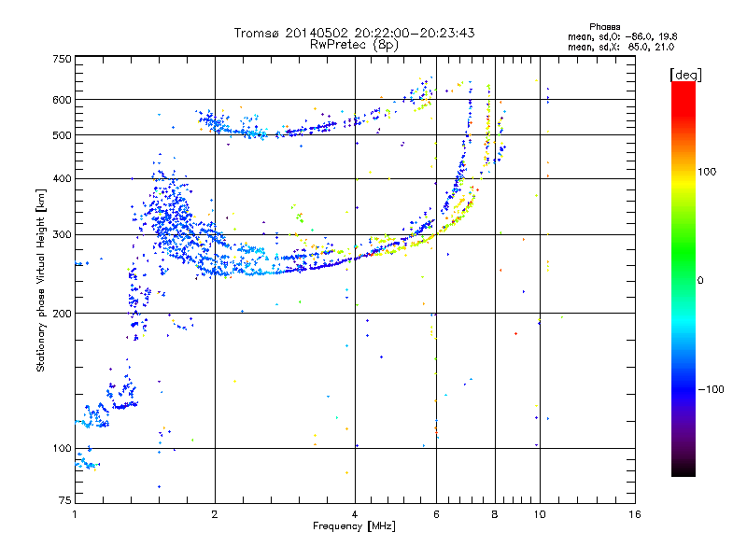Click the x-axis '8' tick label
The height and width of the screenshot is (560, 747).
[495, 514]
